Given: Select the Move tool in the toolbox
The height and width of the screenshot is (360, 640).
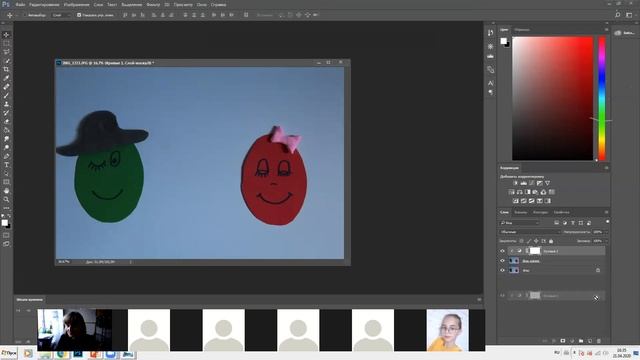Looking at the screenshot, I should 6,35.
